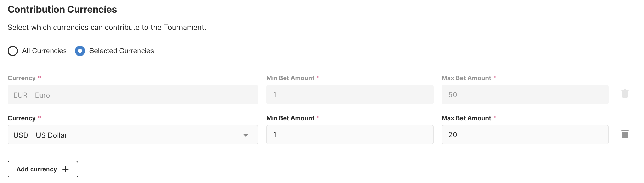Click the plus icon in Add currency

tap(65, 169)
